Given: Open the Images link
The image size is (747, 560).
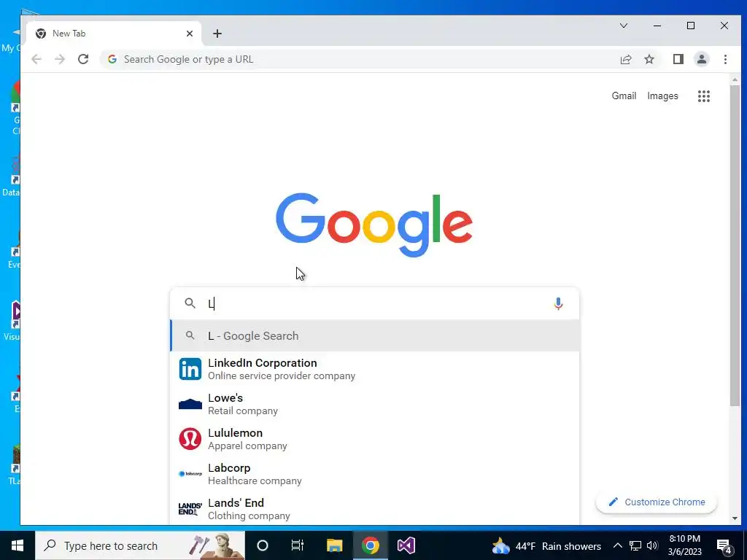Looking at the screenshot, I should pos(662,96).
